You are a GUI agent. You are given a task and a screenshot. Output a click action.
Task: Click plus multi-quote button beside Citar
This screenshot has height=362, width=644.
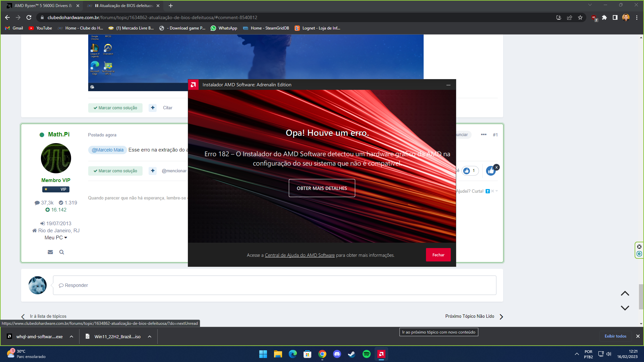[x=153, y=108]
